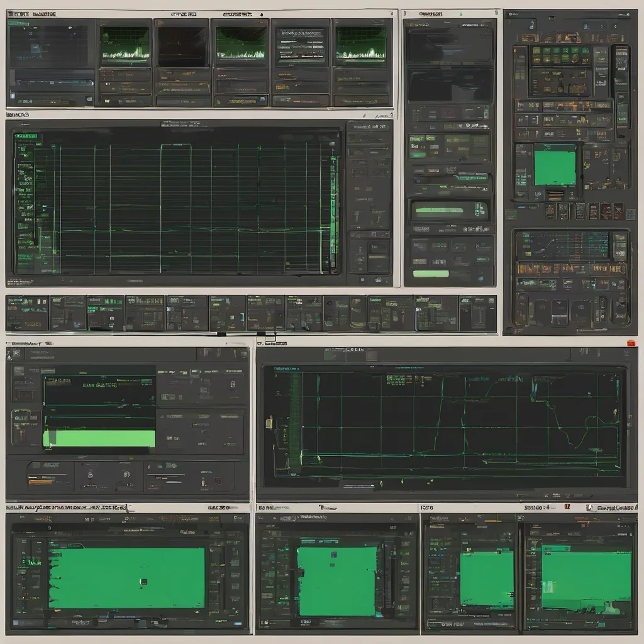Viewport: 644px width, 644px height.
Task: Expand the green-highlighted bar in the middle column panel
Action: point(431,274)
